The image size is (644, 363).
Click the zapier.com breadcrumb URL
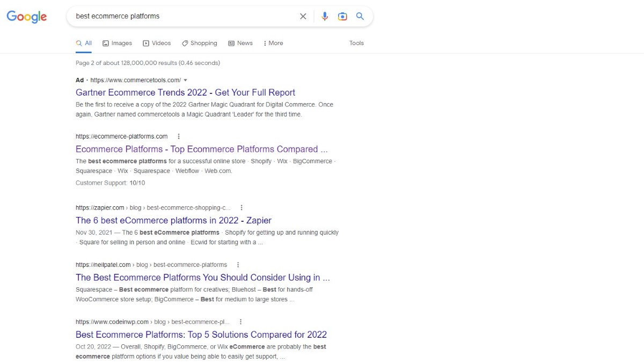point(153,208)
